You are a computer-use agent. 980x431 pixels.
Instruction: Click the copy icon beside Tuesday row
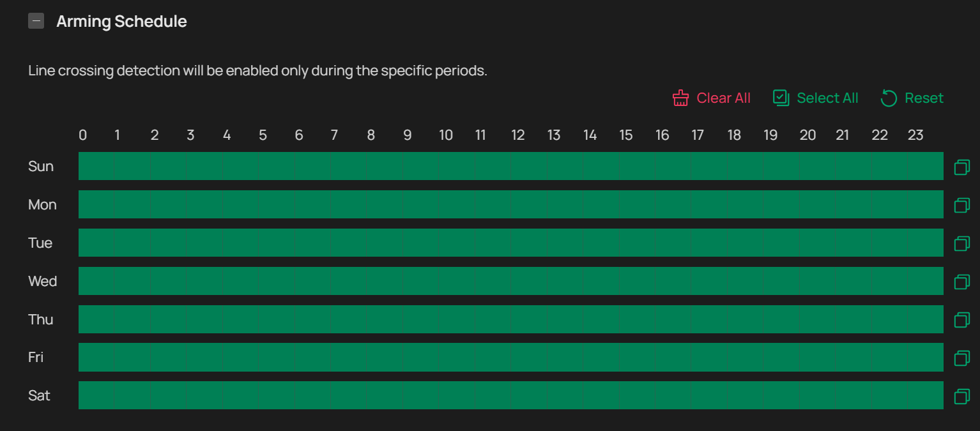961,243
